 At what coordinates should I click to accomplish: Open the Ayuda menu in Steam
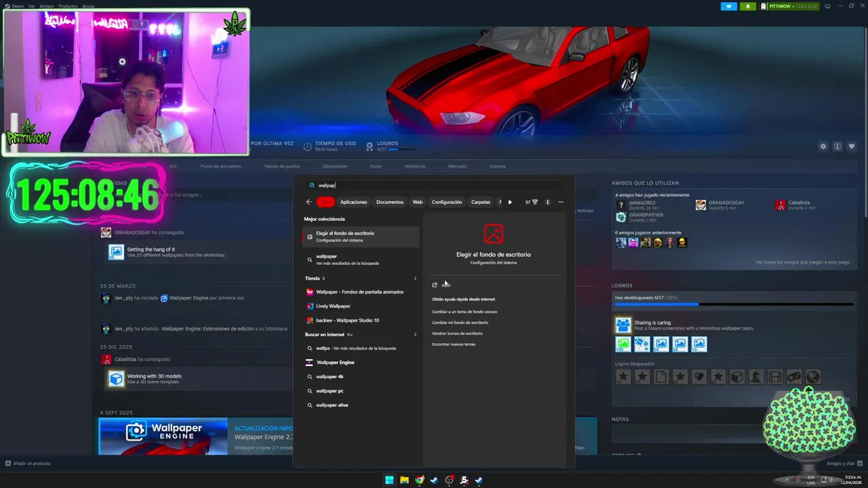point(88,6)
